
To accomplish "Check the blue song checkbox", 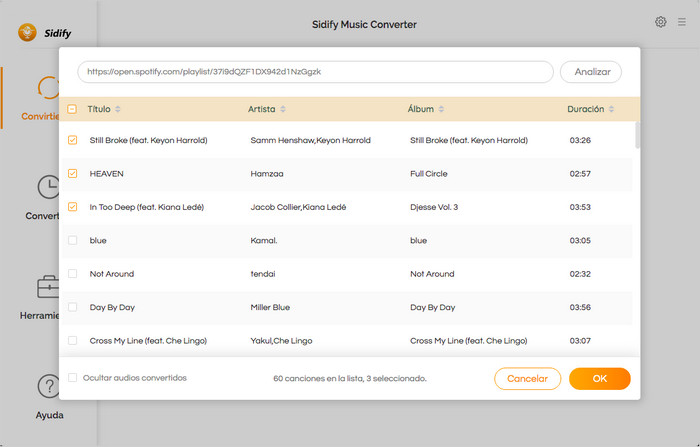I will pyautogui.click(x=72, y=241).
